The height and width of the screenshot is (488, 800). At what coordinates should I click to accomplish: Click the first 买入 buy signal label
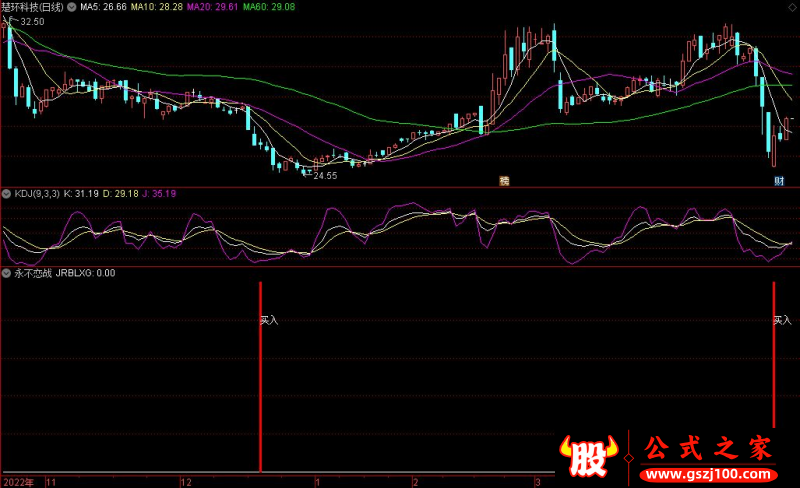pos(269,321)
